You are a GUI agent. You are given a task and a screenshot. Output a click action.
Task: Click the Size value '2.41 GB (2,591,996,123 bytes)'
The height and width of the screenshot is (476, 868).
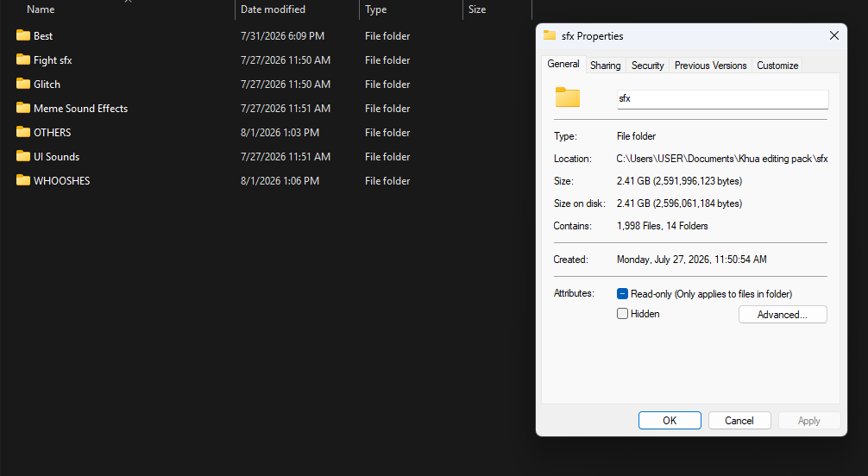tap(679, 181)
